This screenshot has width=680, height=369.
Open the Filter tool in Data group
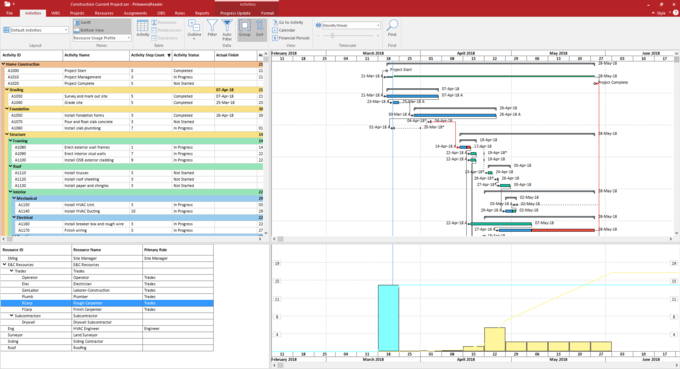(212, 29)
